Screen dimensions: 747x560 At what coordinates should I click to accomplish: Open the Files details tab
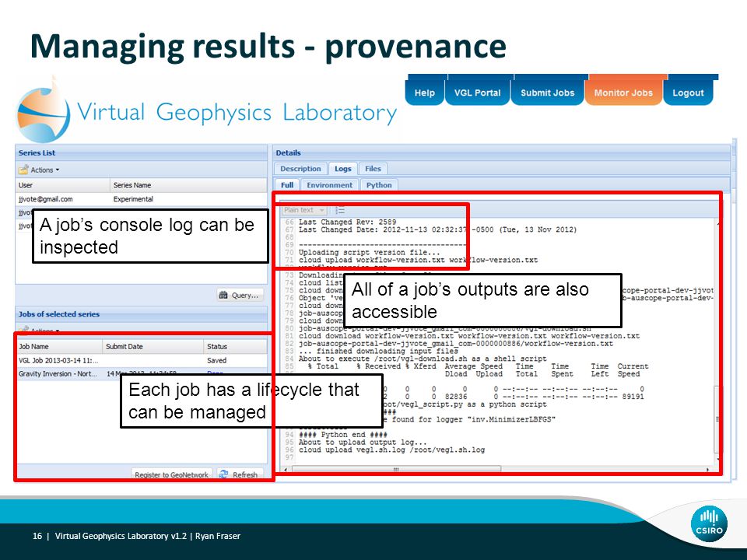(x=373, y=169)
